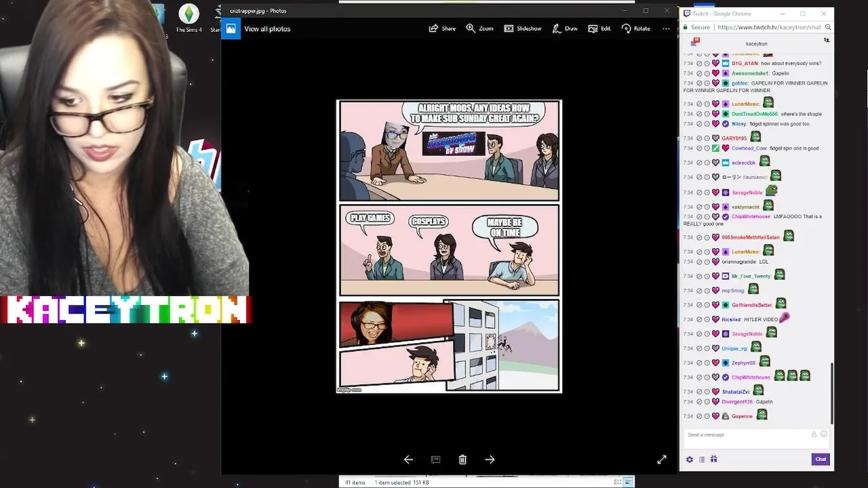Click the username oriannagrande in chat

click(x=738, y=262)
